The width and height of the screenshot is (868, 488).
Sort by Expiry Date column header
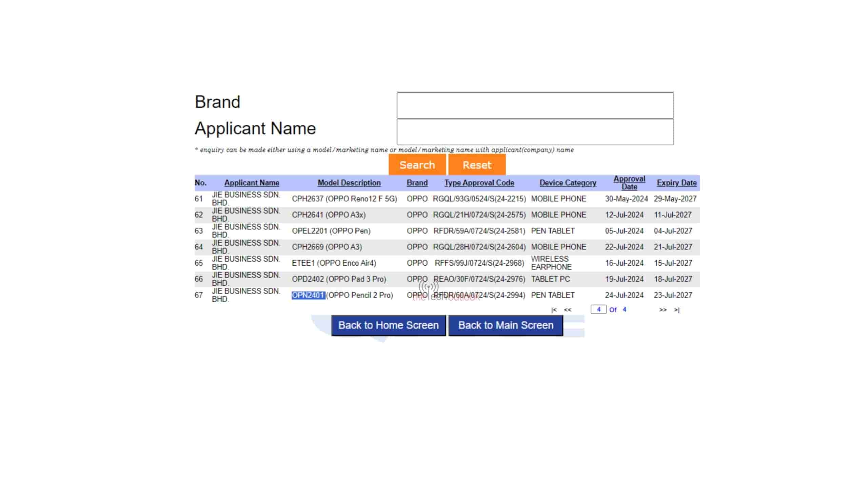676,183
